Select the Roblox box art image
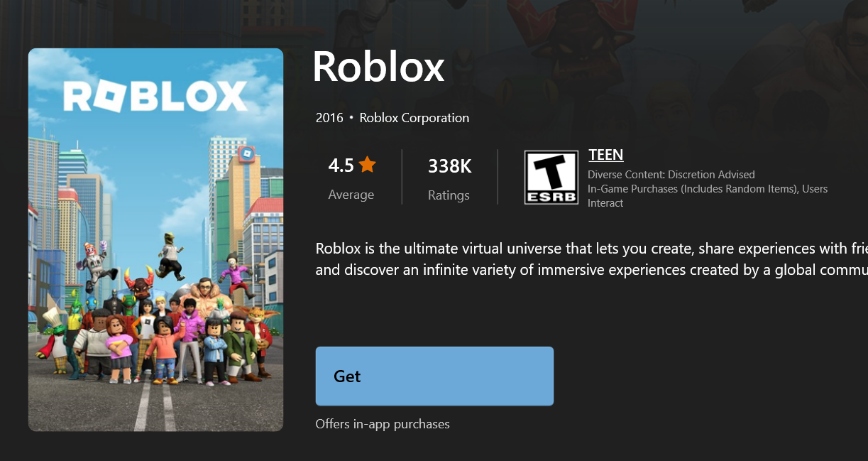The height and width of the screenshot is (461, 868). pyautogui.click(x=155, y=239)
